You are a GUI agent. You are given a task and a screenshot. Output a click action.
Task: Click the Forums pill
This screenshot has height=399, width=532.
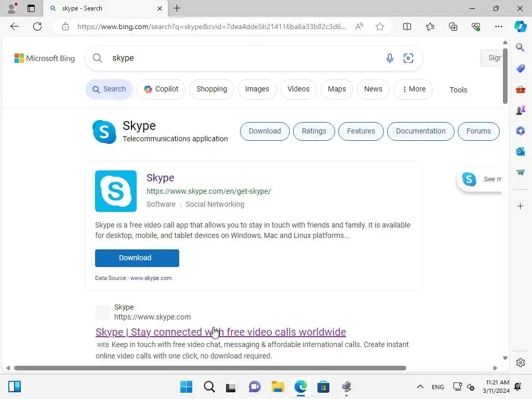(478, 131)
